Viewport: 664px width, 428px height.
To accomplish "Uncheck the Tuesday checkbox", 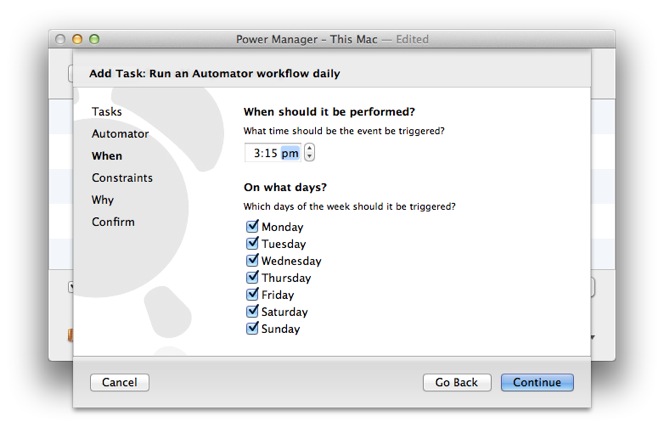I will point(252,243).
